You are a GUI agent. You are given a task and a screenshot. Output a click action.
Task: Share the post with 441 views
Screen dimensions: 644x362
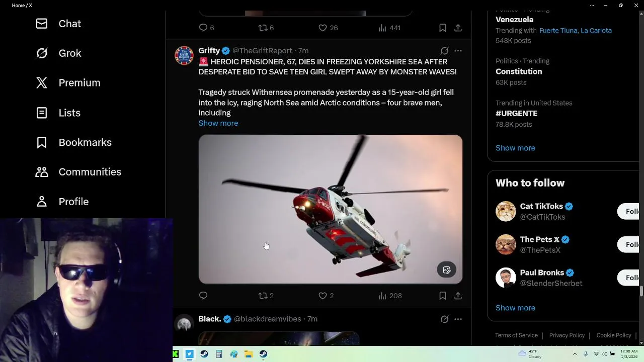458,28
